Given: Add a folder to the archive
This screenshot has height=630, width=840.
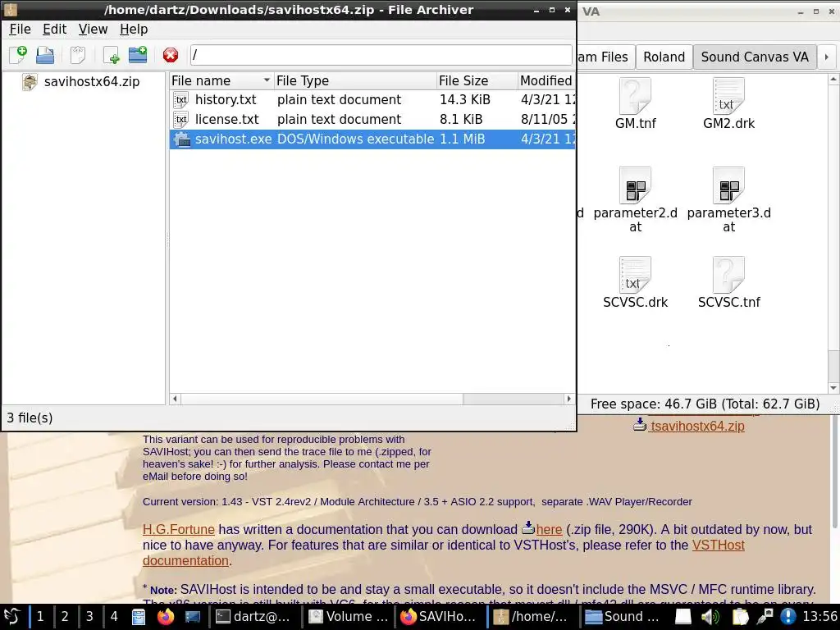Looking at the screenshot, I should [x=138, y=55].
